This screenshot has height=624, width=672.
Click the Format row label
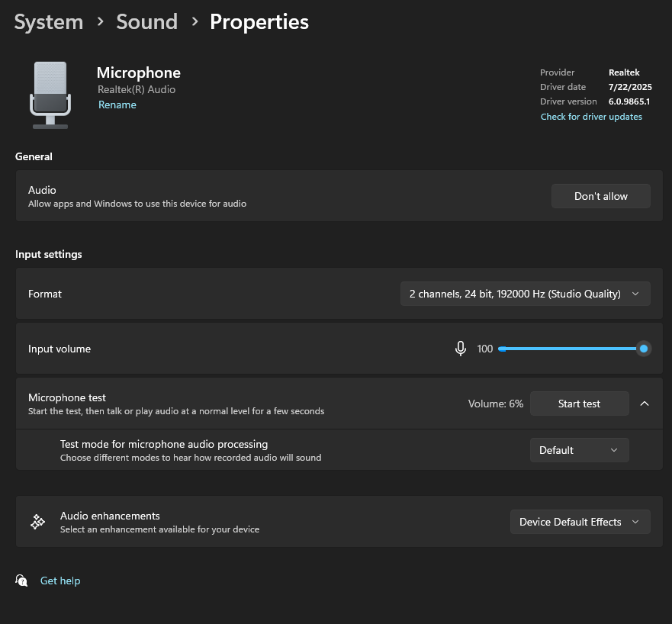[44, 294]
